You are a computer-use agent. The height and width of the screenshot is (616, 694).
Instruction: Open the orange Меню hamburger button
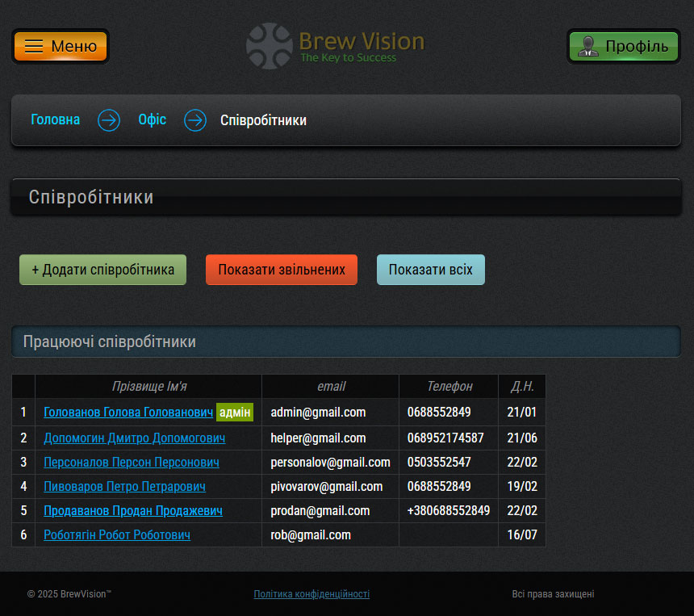tap(61, 46)
